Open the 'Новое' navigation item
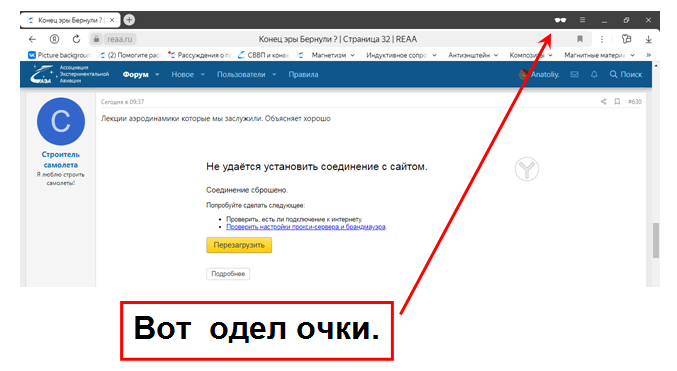The width and height of the screenshot is (677, 371). 183,75
